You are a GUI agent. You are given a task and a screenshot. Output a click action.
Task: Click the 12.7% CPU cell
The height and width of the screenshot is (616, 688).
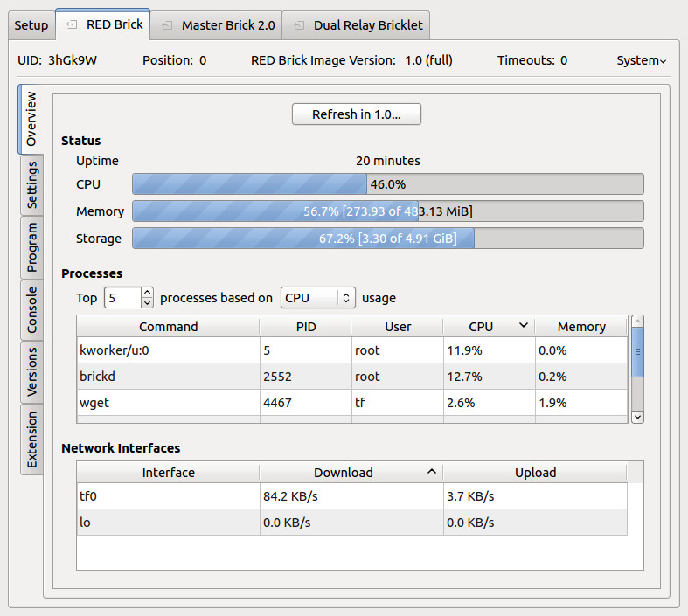point(489,377)
